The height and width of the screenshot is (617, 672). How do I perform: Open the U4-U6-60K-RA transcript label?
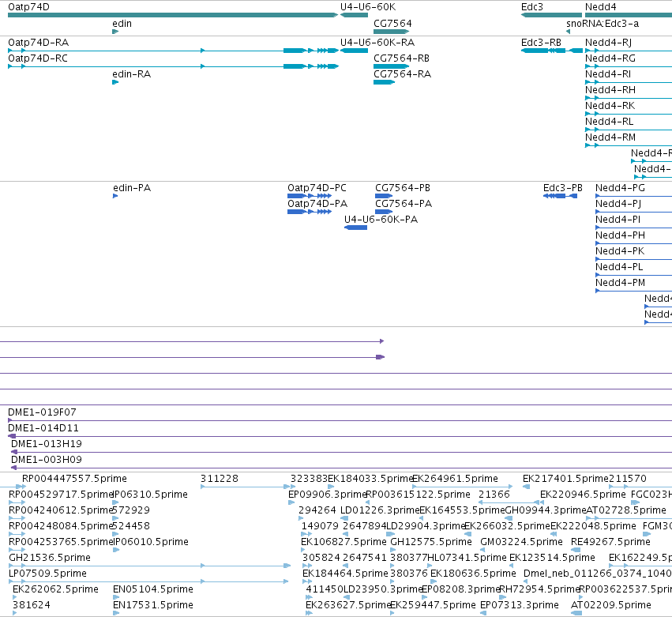point(377,43)
